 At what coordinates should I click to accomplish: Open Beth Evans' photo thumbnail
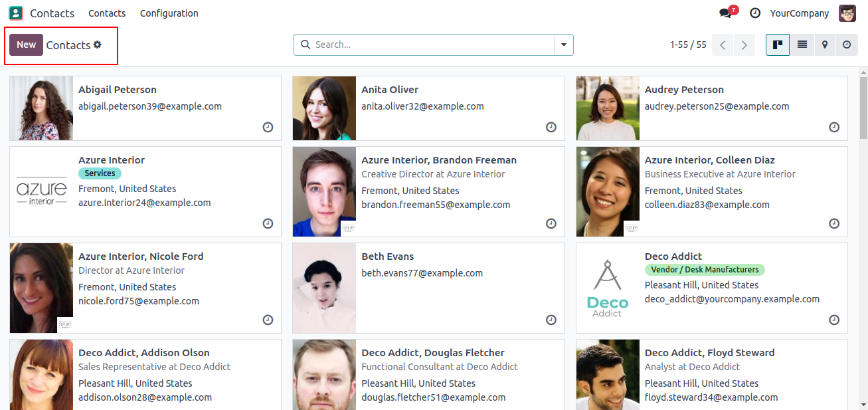pos(324,288)
